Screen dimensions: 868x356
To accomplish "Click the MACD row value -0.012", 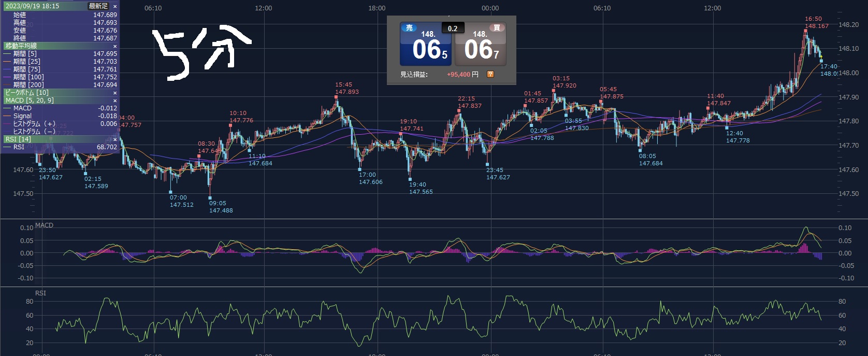I will (x=108, y=108).
